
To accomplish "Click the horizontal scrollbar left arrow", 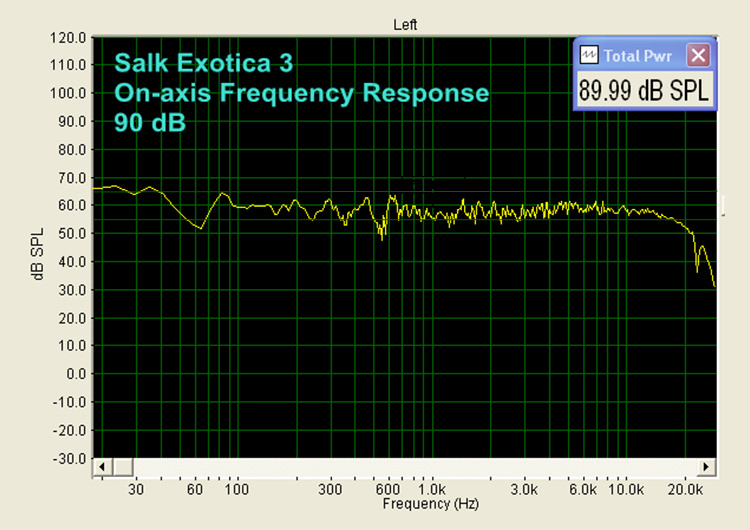I will pos(102,467).
